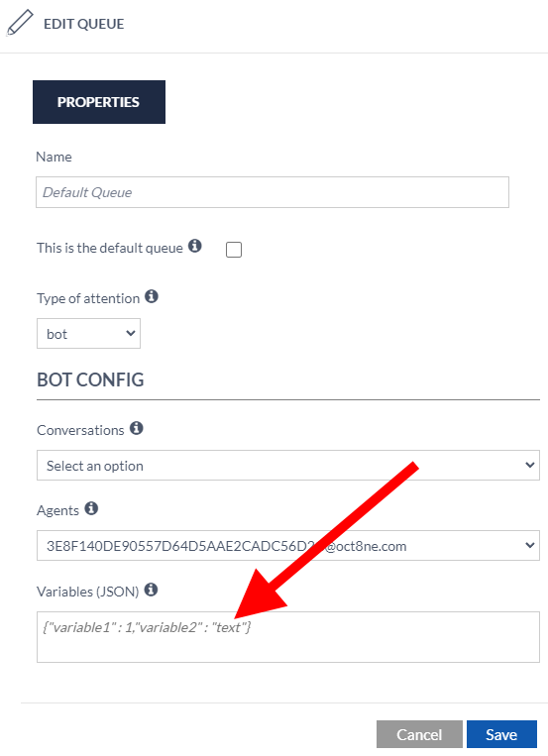This screenshot has width=548, height=756.
Task: Click the Type of attention info icon
Action: (x=152, y=296)
